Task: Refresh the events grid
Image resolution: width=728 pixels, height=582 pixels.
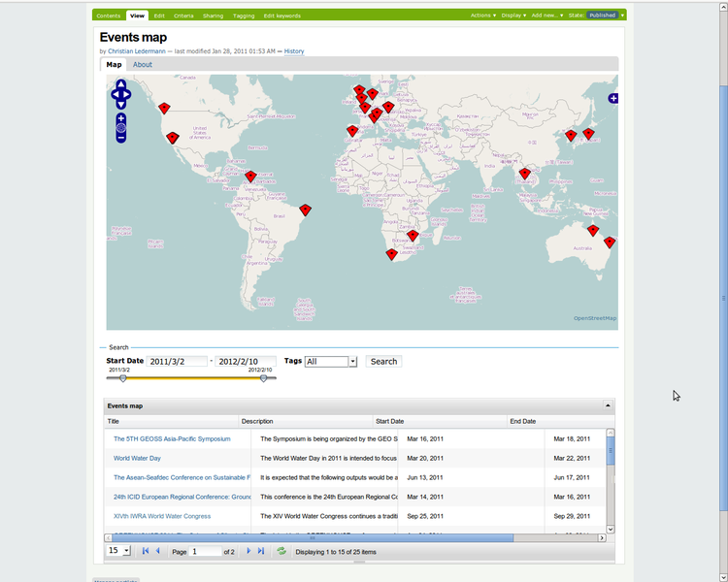Action: tap(281, 551)
